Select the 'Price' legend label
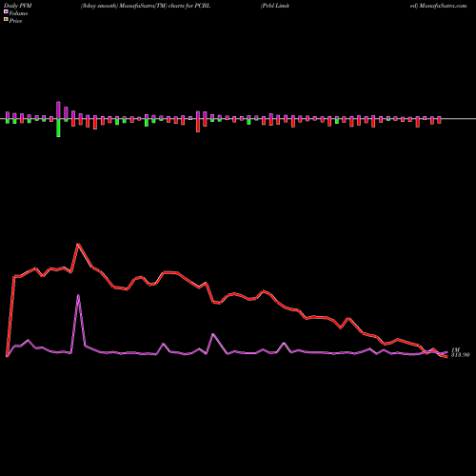 pos(15,21)
